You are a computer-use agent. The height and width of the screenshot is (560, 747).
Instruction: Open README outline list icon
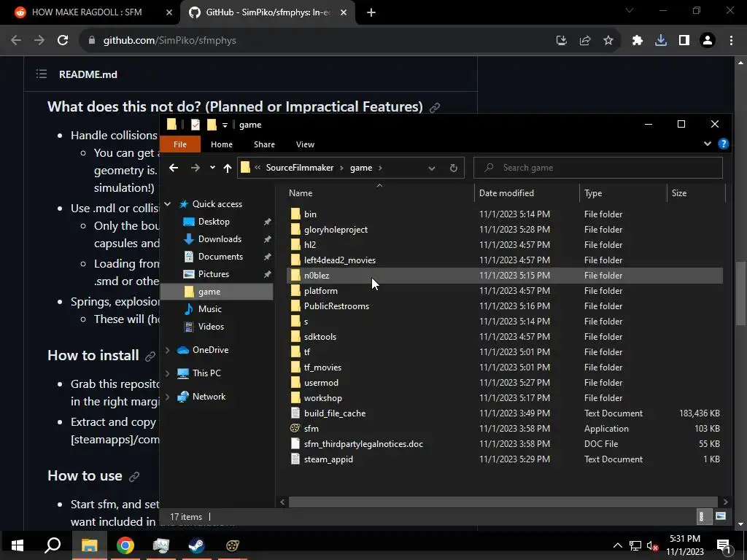pyautogui.click(x=42, y=74)
